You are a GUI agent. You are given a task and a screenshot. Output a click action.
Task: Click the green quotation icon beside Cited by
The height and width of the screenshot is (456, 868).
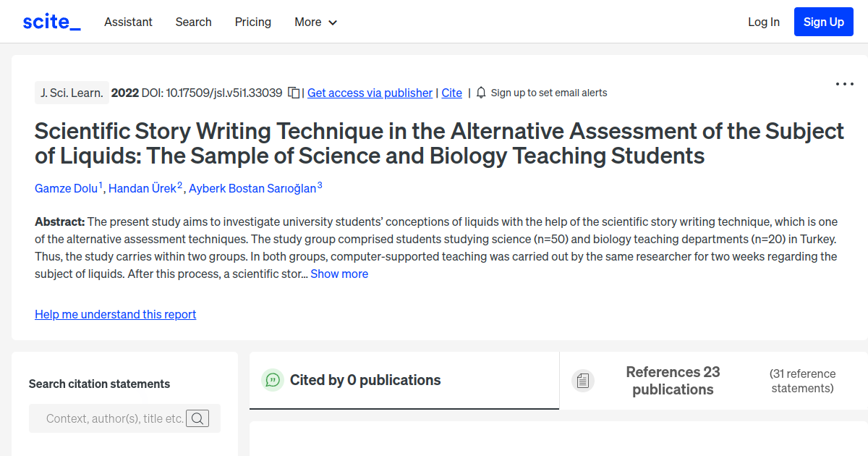[x=273, y=379]
